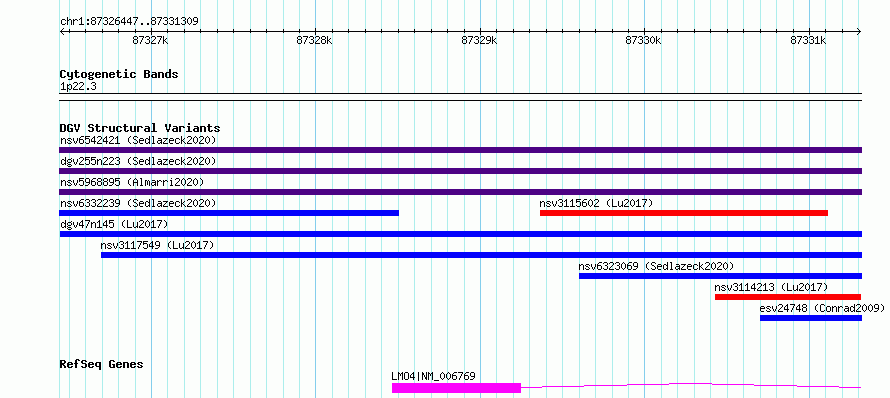Click the nsv6323069 (Sedlazeck2020) blue bar

click(x=720, y=276)
